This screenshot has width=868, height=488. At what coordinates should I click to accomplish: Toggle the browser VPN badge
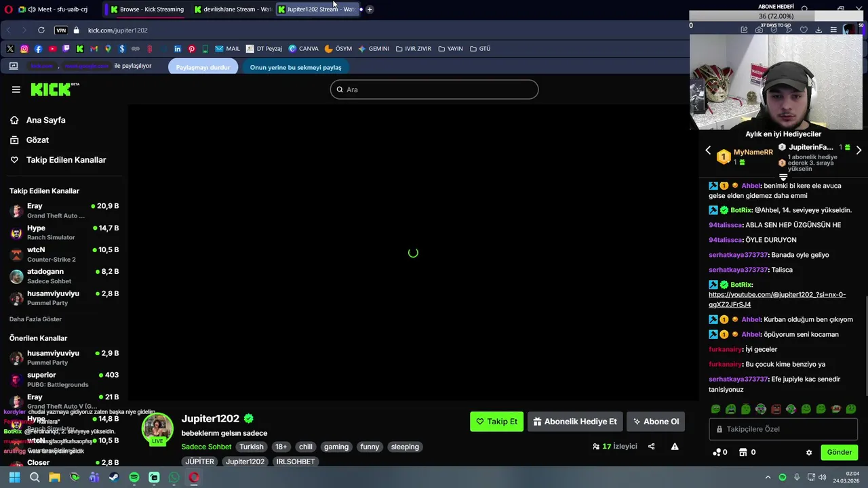coord(61,30)
